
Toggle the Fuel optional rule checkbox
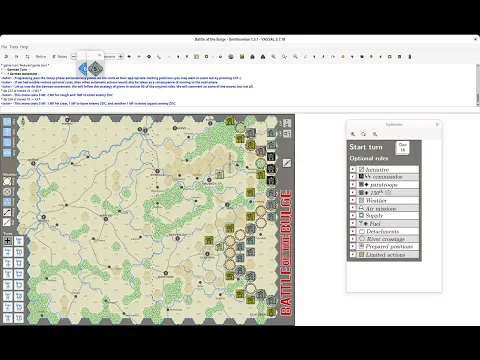click(353, 223)
